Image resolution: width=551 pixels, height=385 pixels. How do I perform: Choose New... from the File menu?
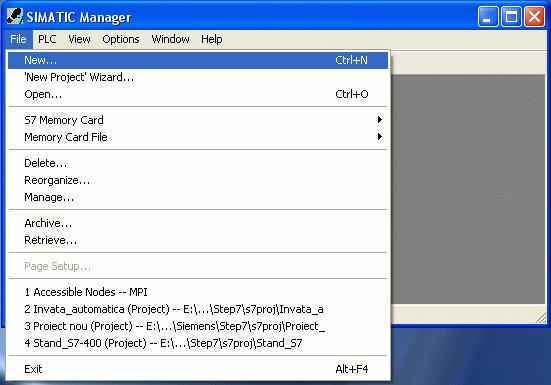tap(198, 60)
